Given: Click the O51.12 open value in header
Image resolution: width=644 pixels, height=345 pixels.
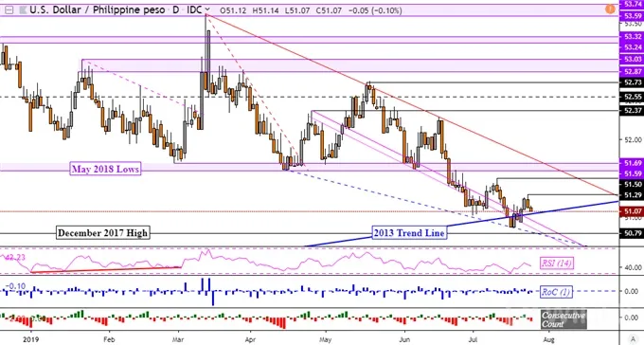Looking at the screenshot, I should coord(233,10).
